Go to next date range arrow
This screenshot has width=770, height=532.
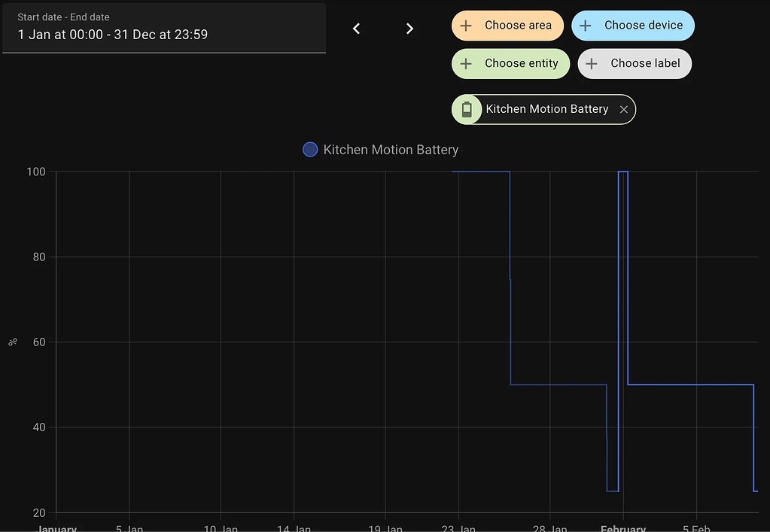[409, 29]
